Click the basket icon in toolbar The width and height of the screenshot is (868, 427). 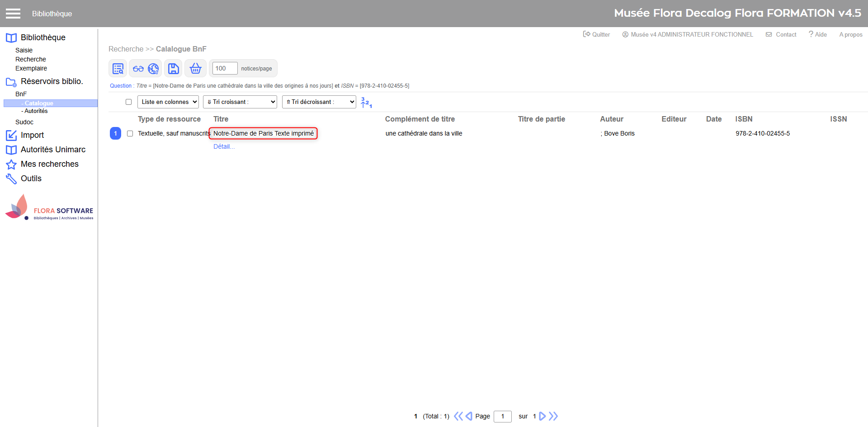195,69
